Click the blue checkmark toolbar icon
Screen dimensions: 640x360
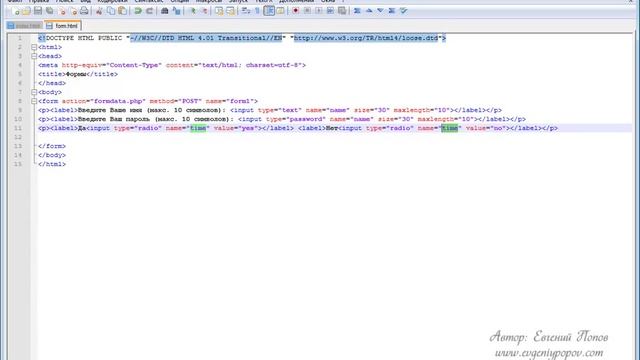(404, 11)
